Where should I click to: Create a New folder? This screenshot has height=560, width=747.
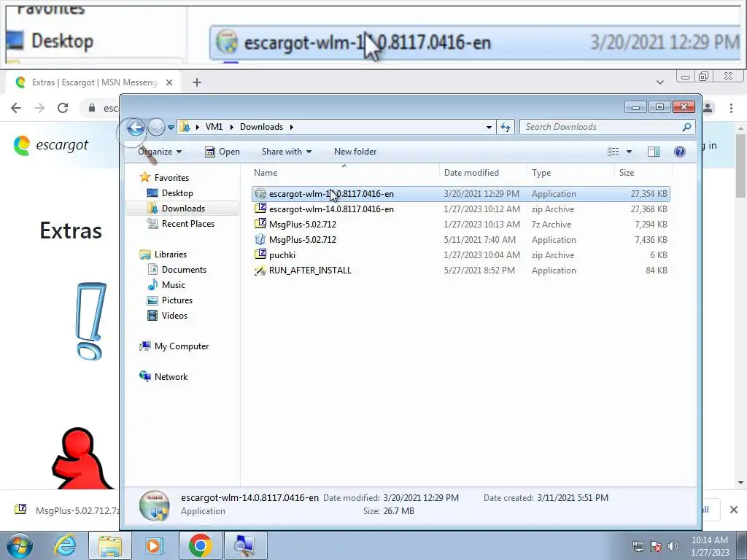pos(355,152)
